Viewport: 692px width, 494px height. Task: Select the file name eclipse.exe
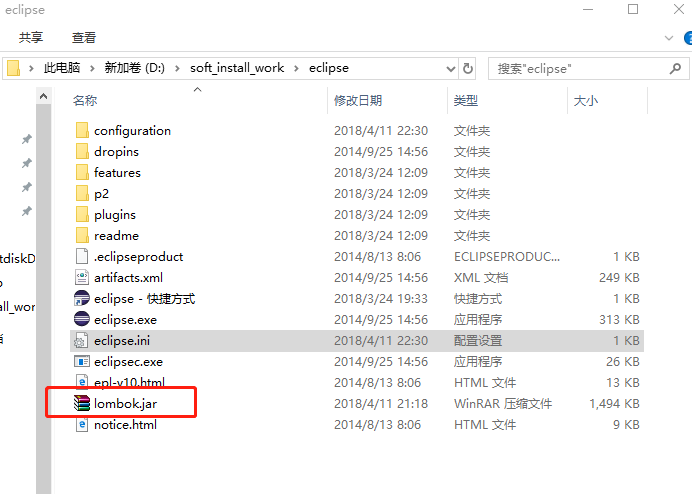[x=125, y=319]
